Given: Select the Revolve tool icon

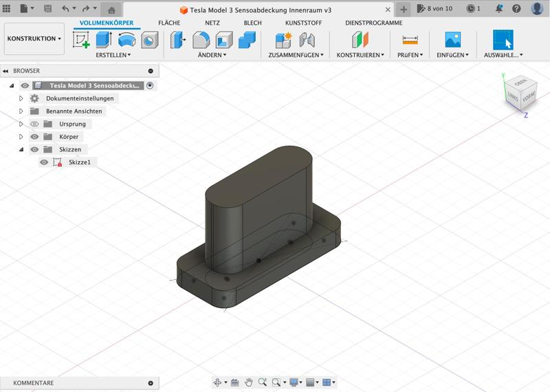Looking at the screenshot, I should point(126,40).
